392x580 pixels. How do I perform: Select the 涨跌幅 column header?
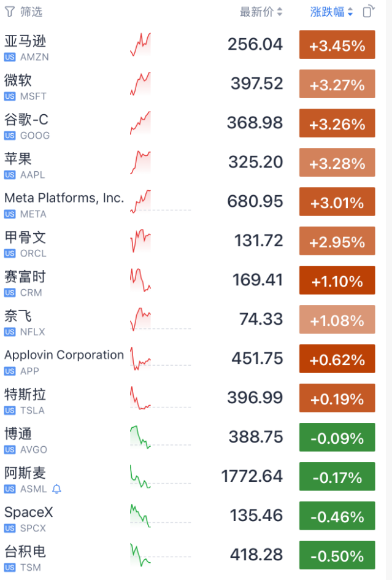pyautogui.click(x=327, y=12)
